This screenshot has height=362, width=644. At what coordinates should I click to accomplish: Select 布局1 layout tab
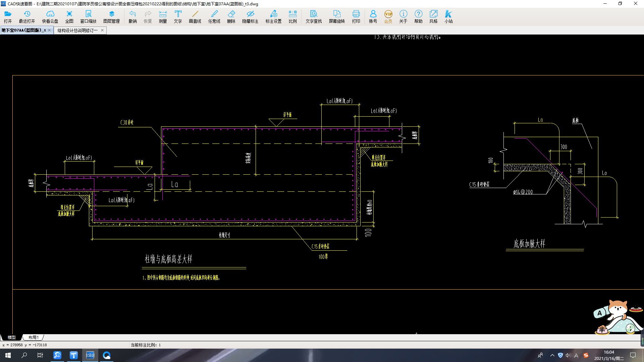pos(34,337)
